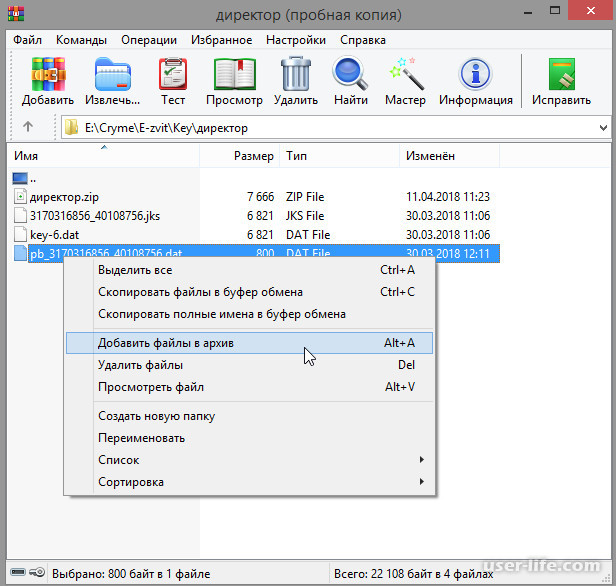Viewport: 616px width, 586px height.
Task: Click the JKS File type cell
Action: coord(305,216)
